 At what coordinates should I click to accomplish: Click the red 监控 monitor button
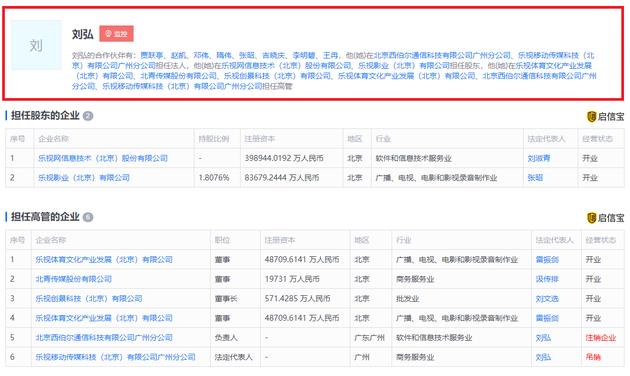click(x=117, y=34)
